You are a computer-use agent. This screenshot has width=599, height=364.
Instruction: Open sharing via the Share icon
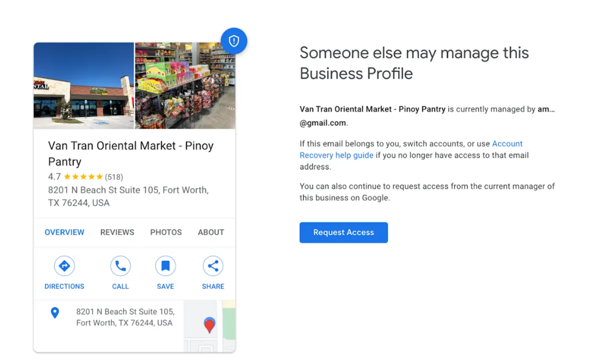point(213,266)
